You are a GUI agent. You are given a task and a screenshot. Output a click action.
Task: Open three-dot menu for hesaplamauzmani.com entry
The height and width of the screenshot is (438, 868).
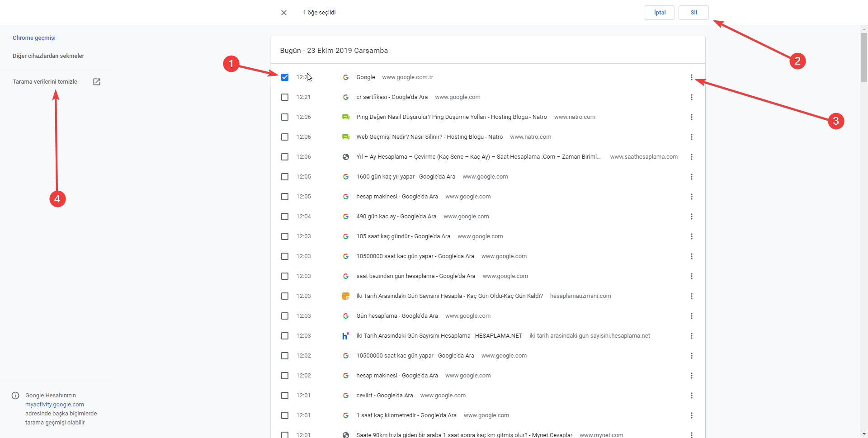[x=691, y=296]
